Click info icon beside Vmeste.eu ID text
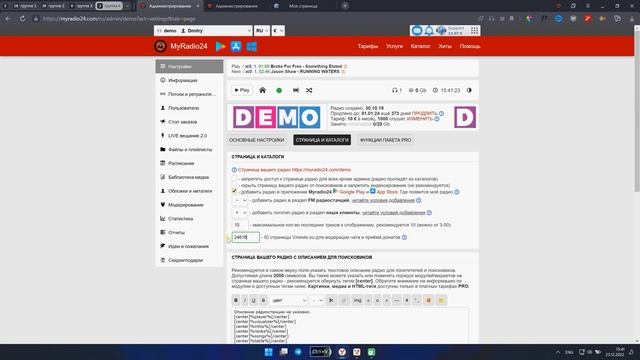This screenshot has height=360, width=640. pyautogui.click(x=404, y=237)
